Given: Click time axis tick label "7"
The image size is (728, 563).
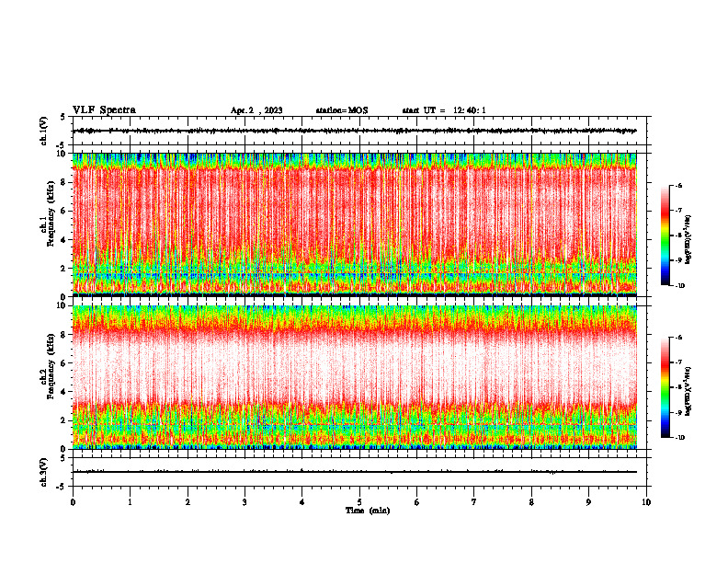Looking at the screenshot, I should (474, 502).
